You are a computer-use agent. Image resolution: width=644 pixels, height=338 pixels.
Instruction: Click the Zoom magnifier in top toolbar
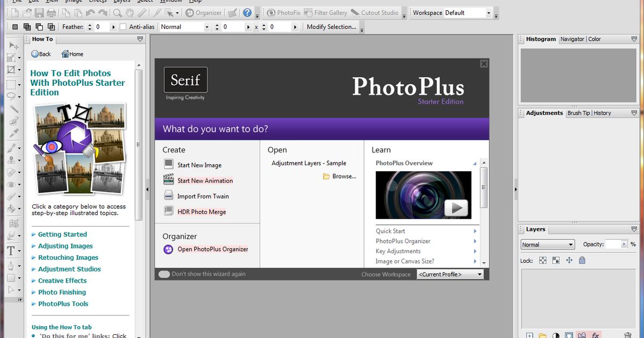117,13
